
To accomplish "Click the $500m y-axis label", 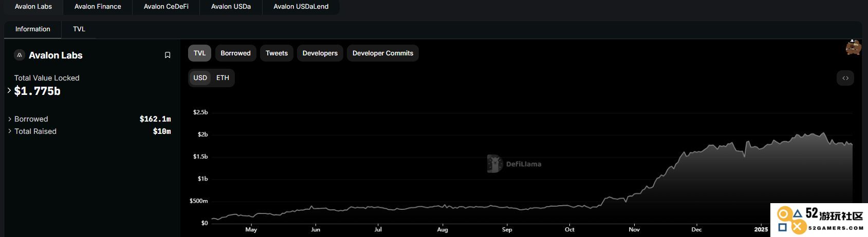I will (199, 201).
